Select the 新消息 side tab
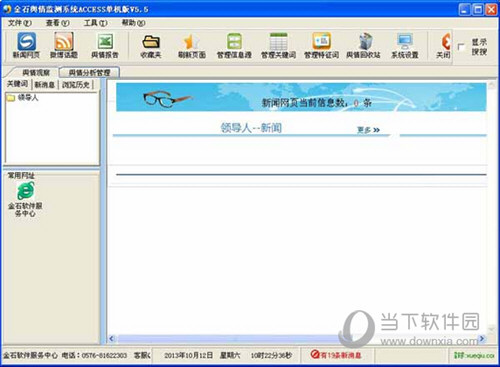Viewport: 500px width, 367px height. pos(45,85)
